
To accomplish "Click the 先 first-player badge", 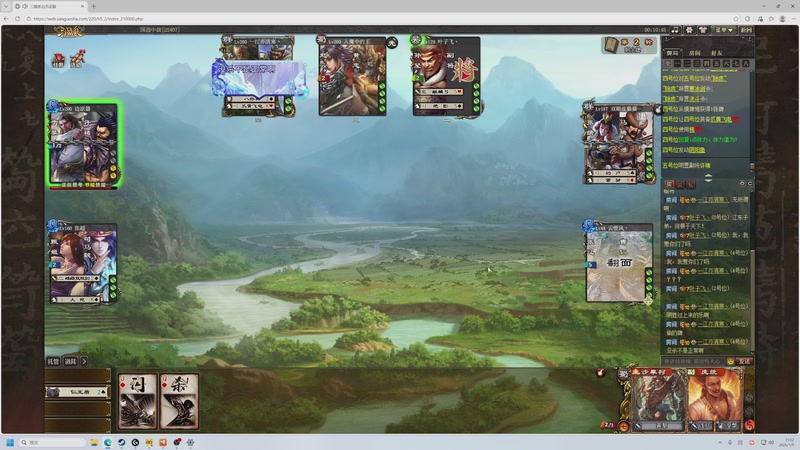I will tap(392, 43).
